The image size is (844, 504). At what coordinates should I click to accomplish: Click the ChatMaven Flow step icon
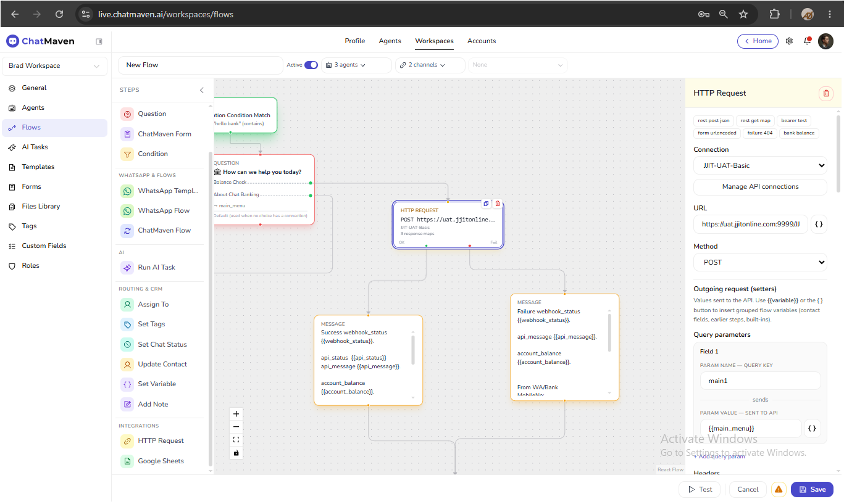127,231
